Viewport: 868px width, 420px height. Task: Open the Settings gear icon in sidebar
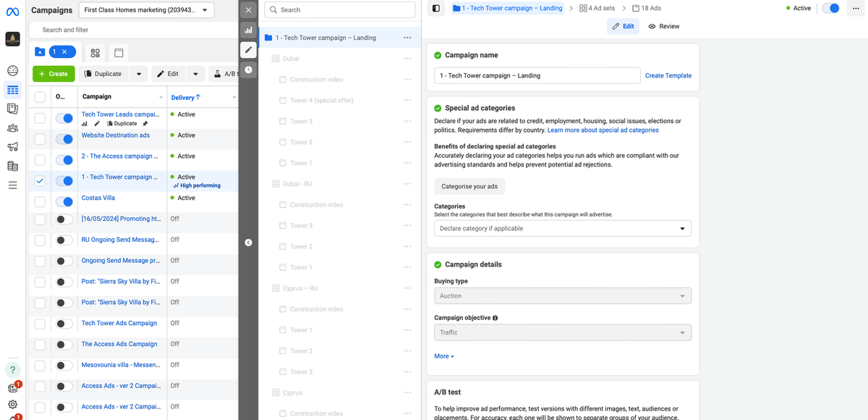(12, 405)
